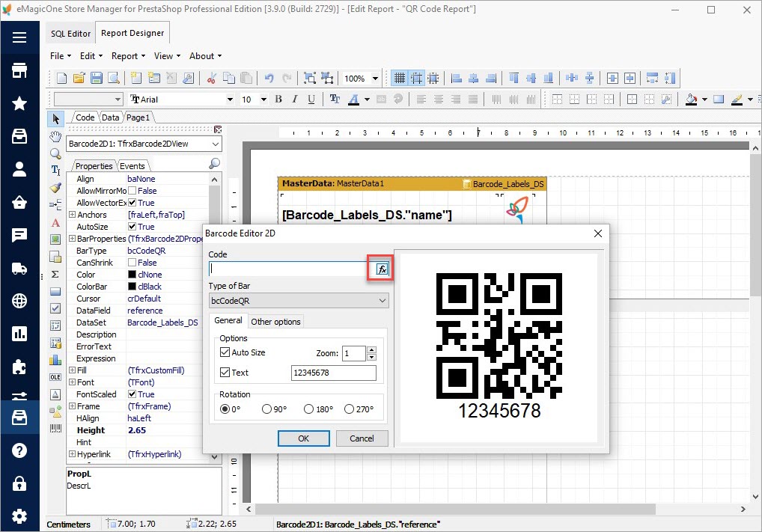Click Cancel in Barcode Editor 2D

click(x=362, y=438)
